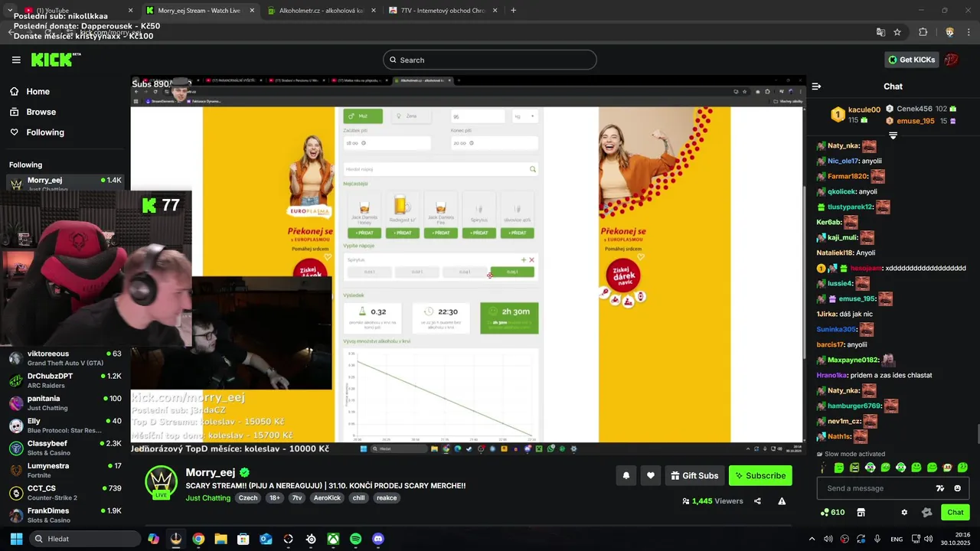The width and height of the screenshot is (980, 551).
Task: Open the 7TV emote menu in chat input
Action: (x=940, y=488)
